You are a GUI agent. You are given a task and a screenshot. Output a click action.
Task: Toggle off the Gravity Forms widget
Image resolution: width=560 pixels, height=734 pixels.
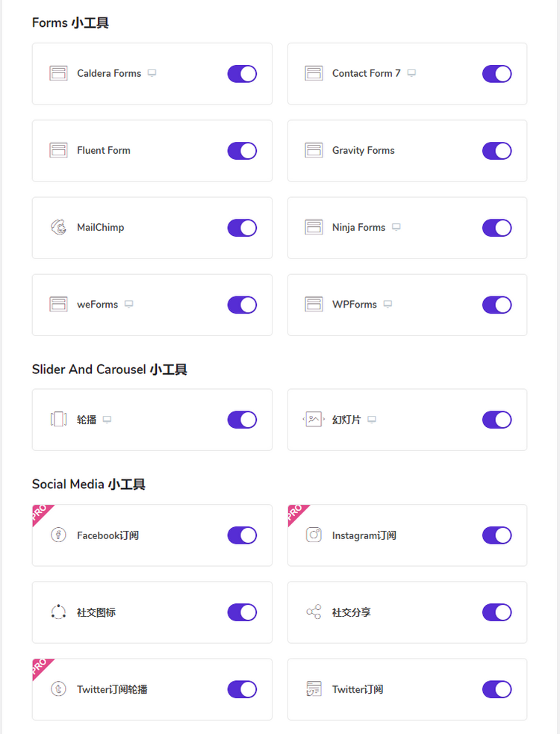497,151
